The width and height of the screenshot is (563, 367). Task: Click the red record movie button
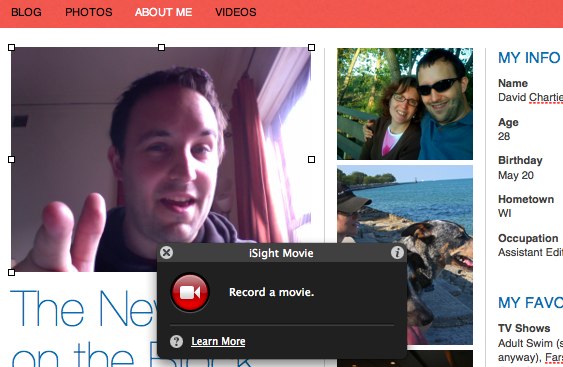pos(190,292)
